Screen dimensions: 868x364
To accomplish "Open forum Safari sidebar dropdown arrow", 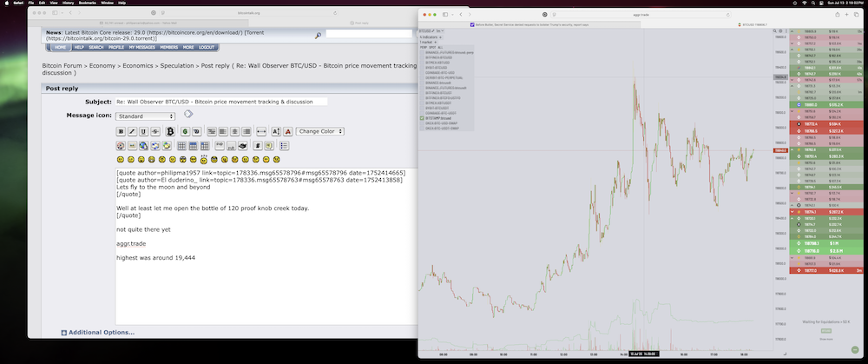I will tap(61, 12).
